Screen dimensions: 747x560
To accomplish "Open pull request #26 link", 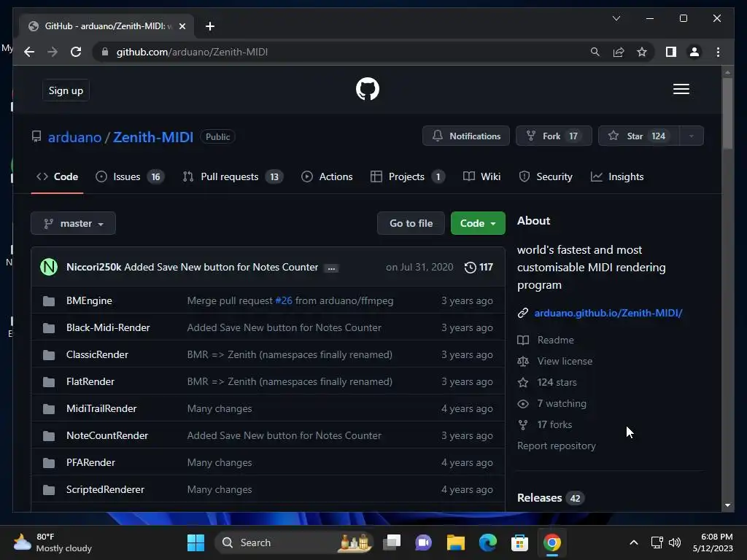I will 284,301.
